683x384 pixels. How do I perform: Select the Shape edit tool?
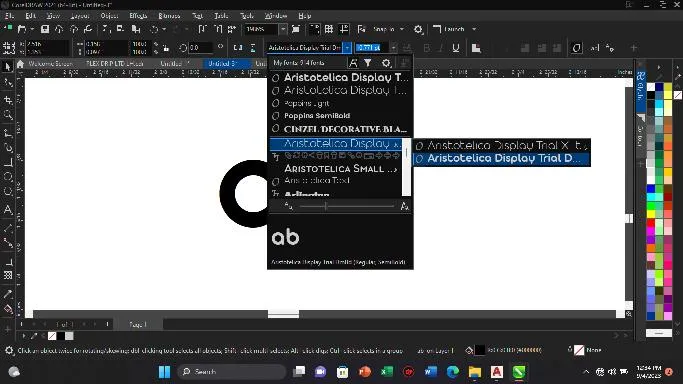click(x=7, y=83)
